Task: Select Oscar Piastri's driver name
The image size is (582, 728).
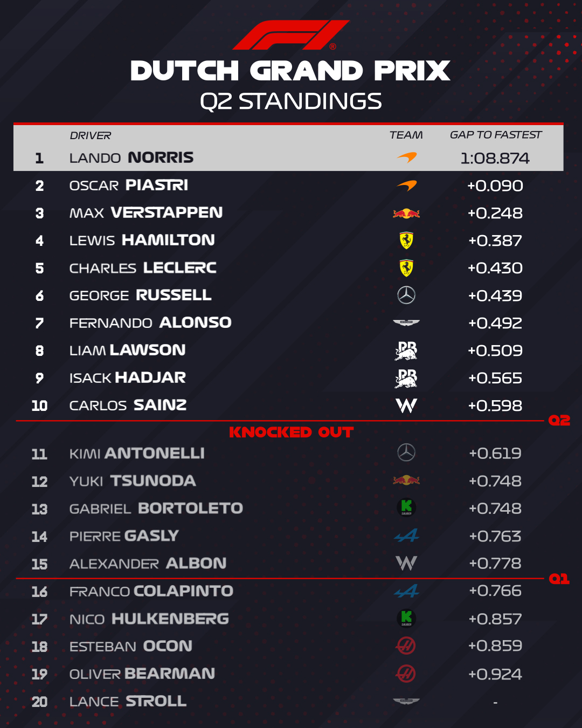Action: pyautogui.click(x=129, y=186)
